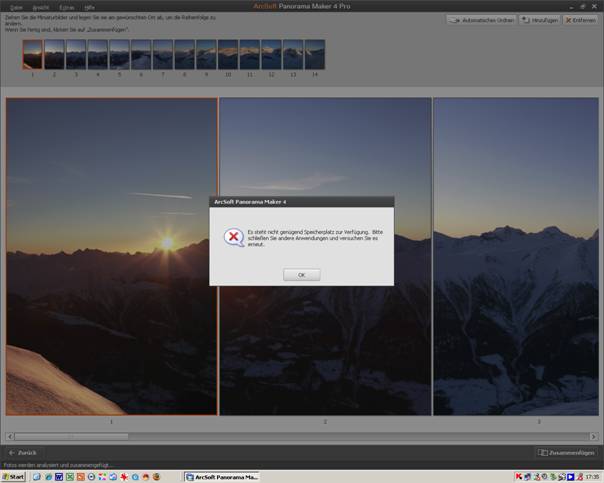The image size is (604, 483).
Task: Open the Datei menu
Action: (16, 7)
